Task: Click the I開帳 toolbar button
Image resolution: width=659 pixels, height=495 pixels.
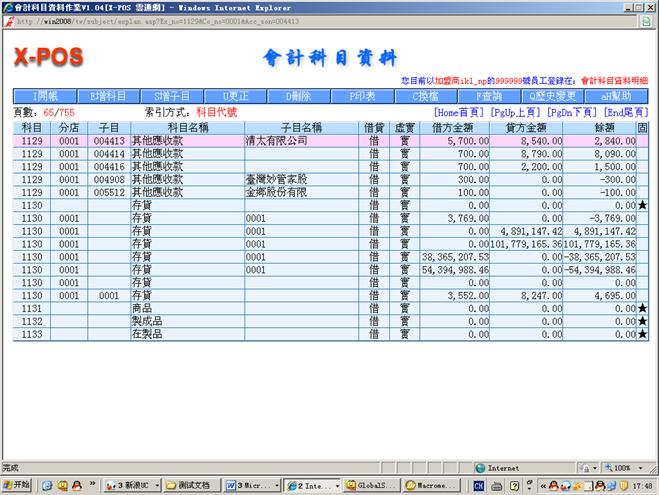Action: tap(47, 96)
